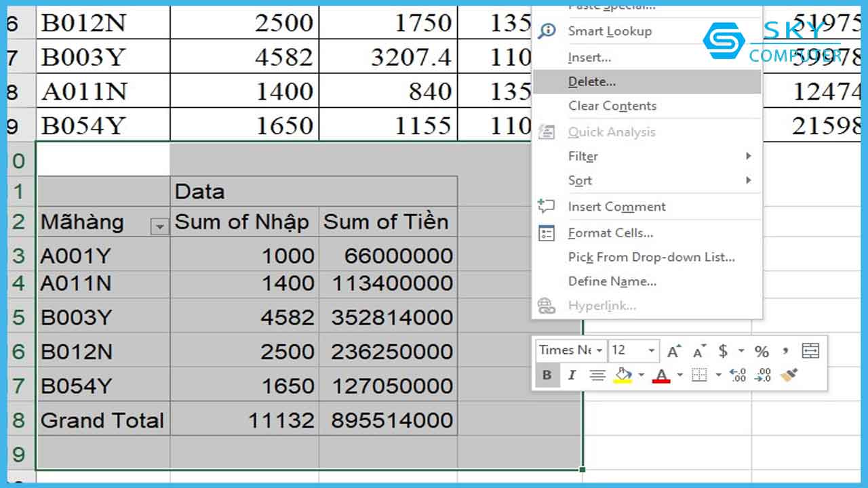Select the Data pivot header cell
The height and width of the screenshot is (488, 868).
point(314,191)
